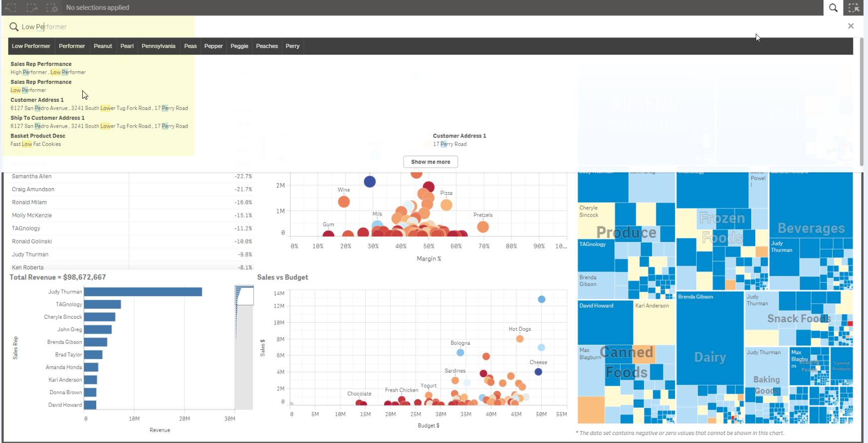The width and height of the screenshot is (868, 443).
Task: Select the Perry suggestion term
Action: click(x=292, y=46)
